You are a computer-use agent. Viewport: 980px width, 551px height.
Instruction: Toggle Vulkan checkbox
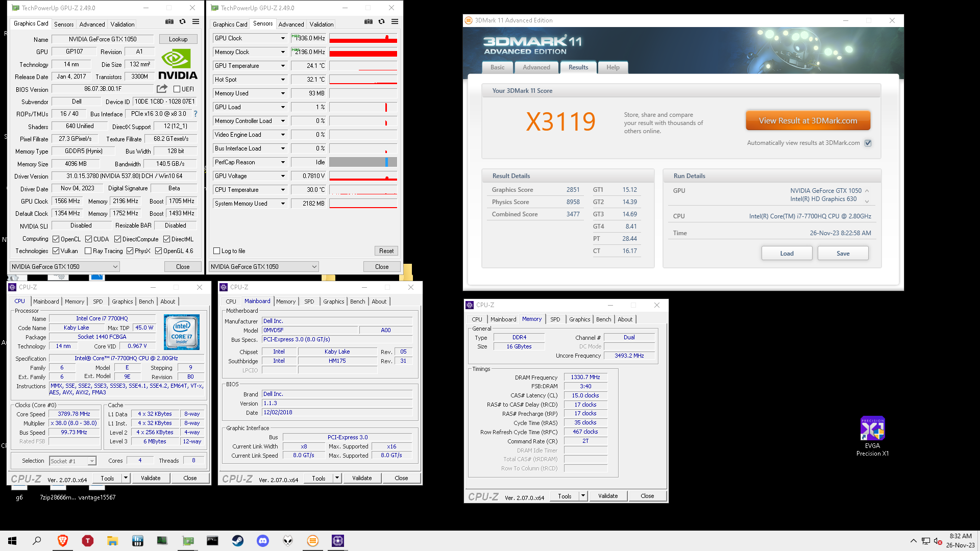56,251
